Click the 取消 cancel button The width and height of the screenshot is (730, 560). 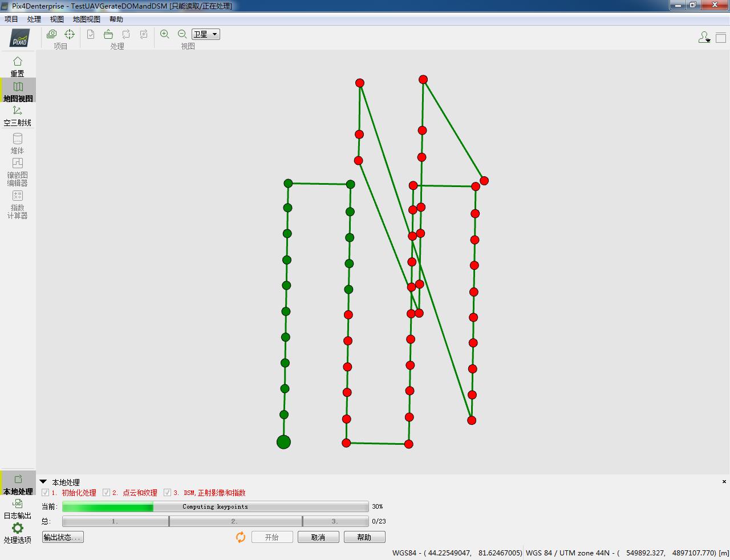318,537
